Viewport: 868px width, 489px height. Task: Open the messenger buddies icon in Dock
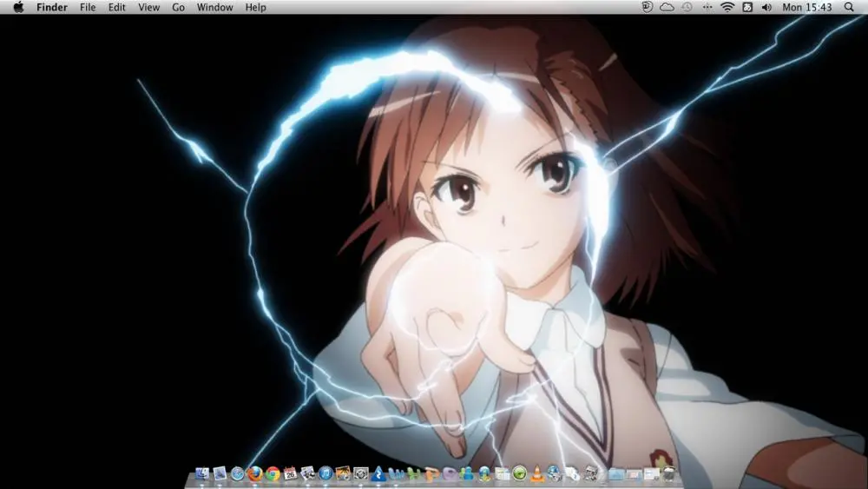[x=467, y=473]
